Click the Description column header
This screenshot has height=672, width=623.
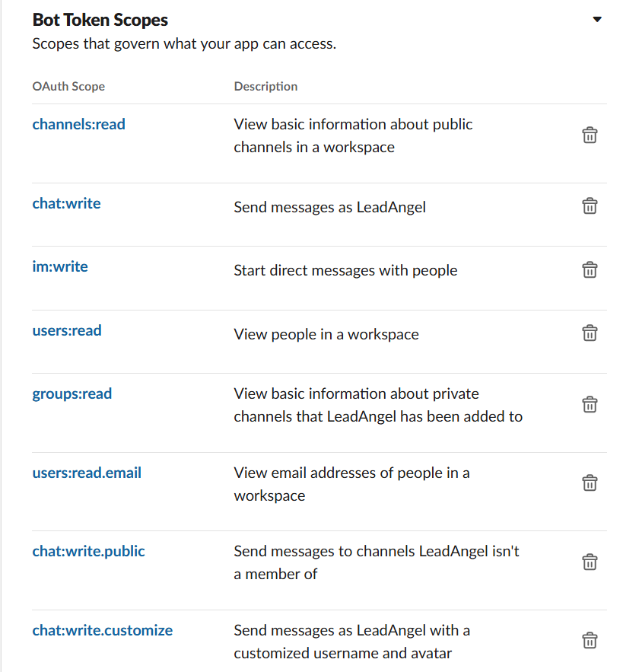tap(265, 86)
